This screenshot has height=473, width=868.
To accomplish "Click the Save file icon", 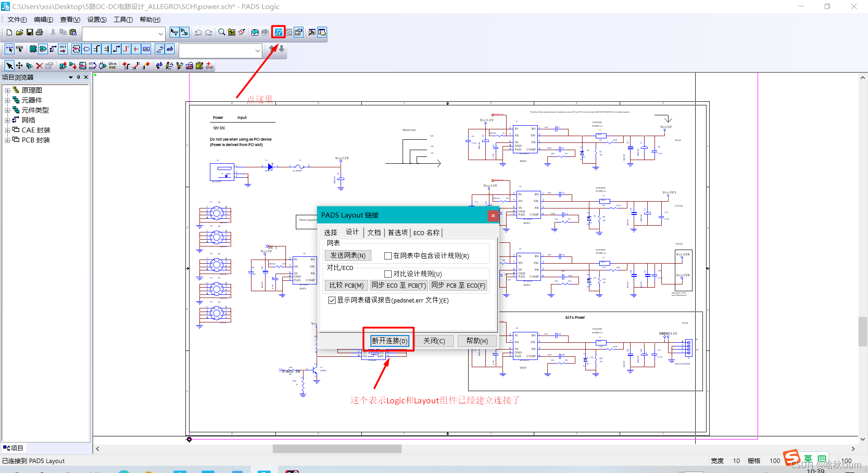I will [x=30, y=32].
